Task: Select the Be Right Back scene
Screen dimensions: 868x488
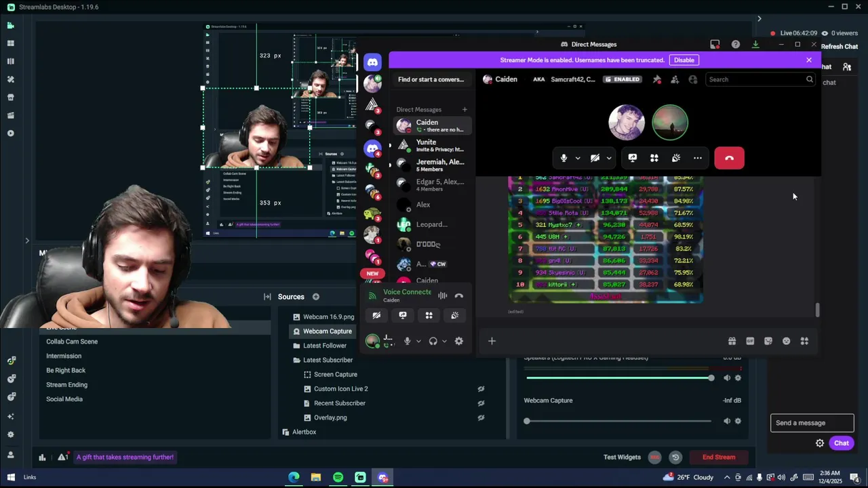Action: coord(66,370)
